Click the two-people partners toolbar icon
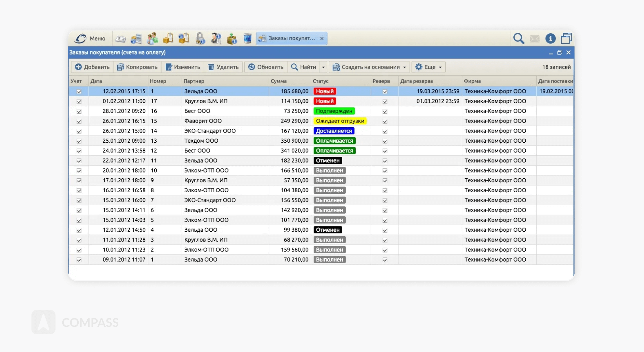The image size is (644, 352). pyautogui.click(x=152, y=39)
